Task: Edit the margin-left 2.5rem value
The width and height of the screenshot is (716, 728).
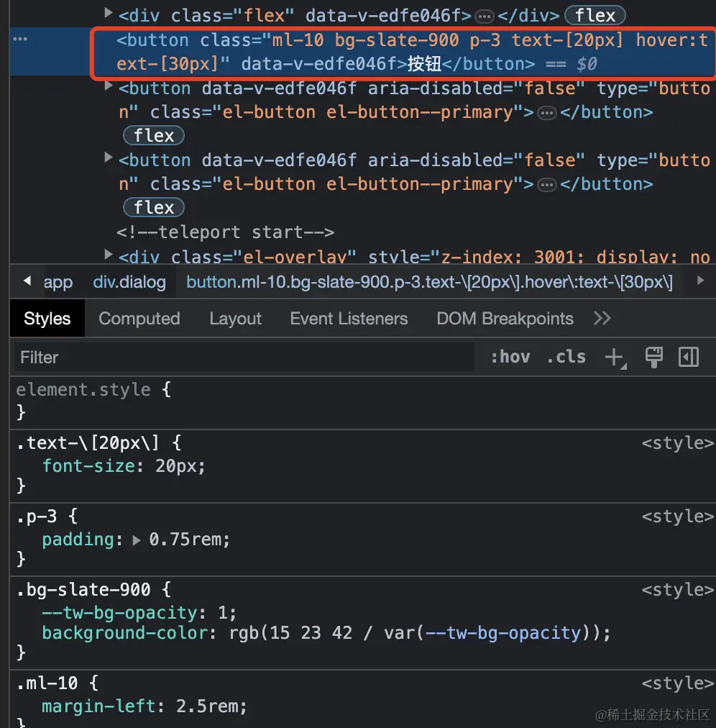Action: [206, 706]
